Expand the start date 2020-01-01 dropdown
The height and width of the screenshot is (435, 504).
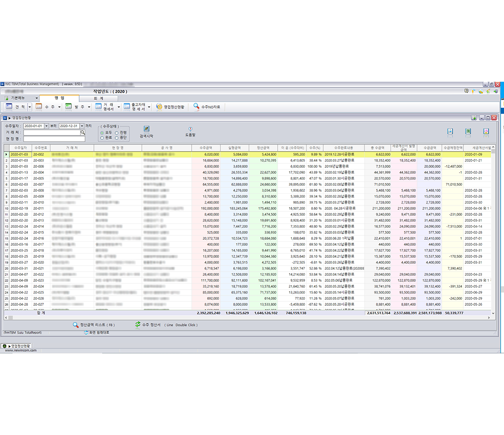(x=46, y=126)
